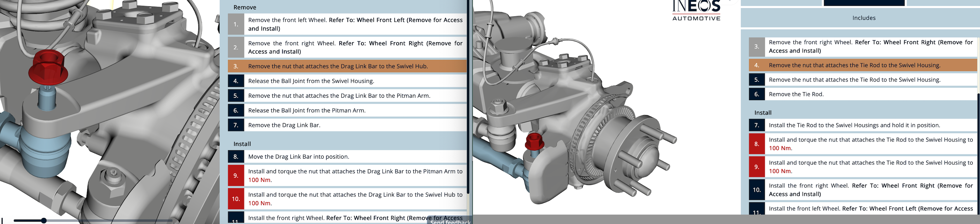Click the INEOS Automotive logo
The height and width of the screenshot is (224, 980).
point(696,11)
